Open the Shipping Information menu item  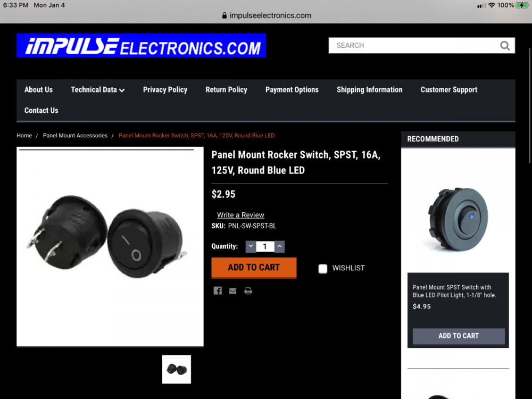click(370, 89)
